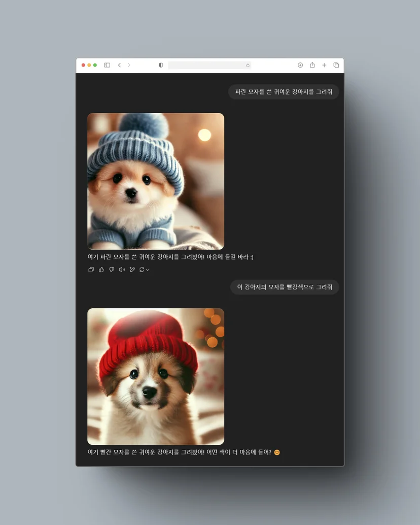Open the privacy shield icon

[161, 65]
